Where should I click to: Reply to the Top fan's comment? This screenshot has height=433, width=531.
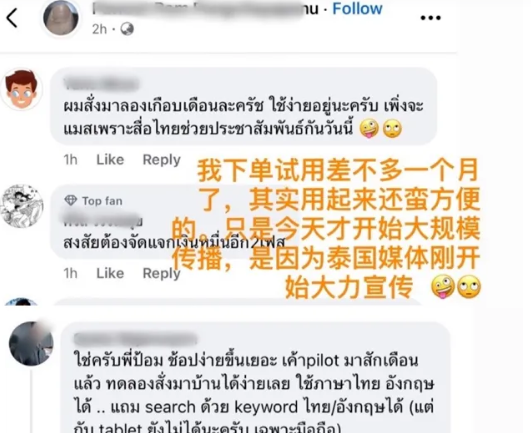(x=162, y=274)
